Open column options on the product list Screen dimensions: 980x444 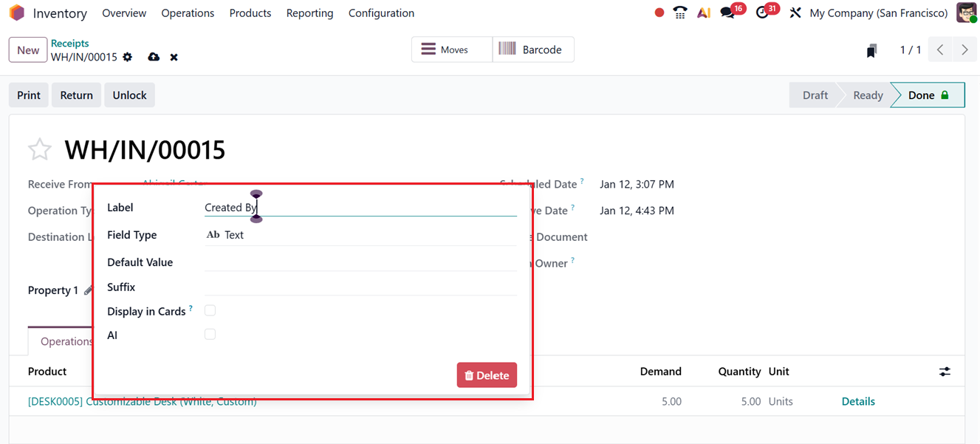[945, 372]
